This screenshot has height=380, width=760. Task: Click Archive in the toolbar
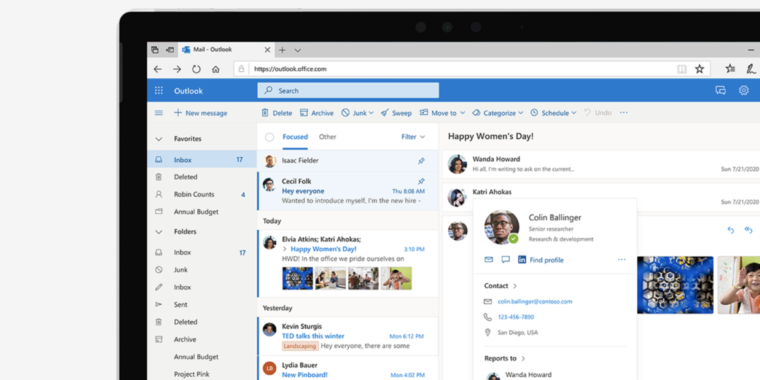point(317,113)
